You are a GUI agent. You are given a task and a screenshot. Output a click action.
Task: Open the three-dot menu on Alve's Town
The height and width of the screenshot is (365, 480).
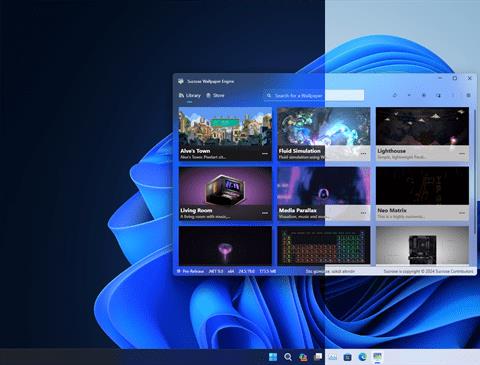coord(265,154)
